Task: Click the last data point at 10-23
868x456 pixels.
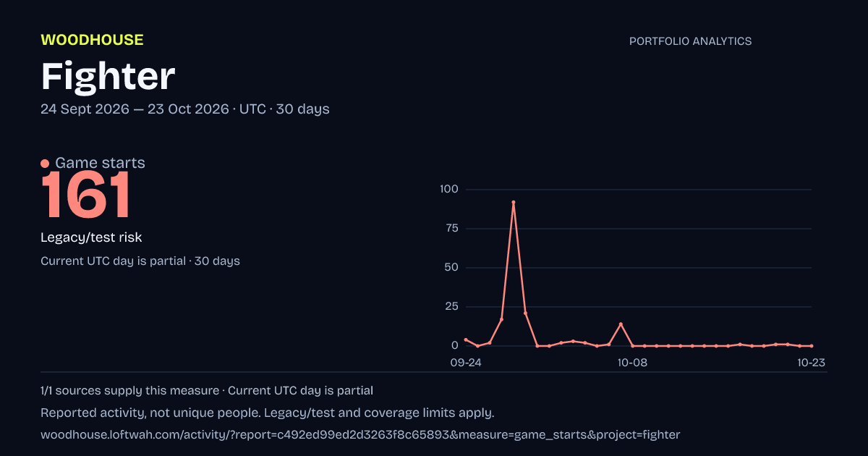Action: coord(812,346)
